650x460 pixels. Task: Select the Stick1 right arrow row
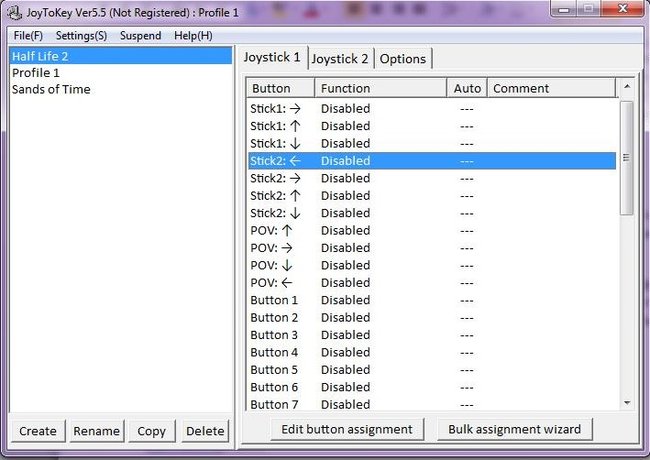click(x=432, y=109)
